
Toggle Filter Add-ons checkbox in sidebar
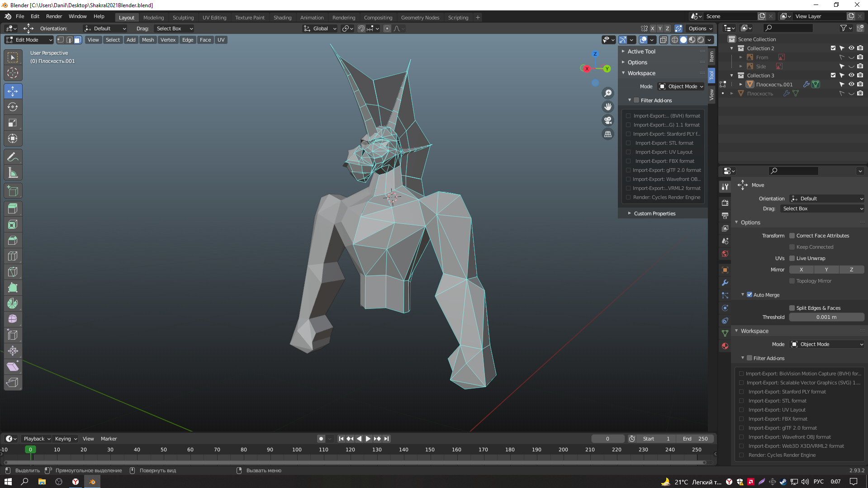coord(636,100)
